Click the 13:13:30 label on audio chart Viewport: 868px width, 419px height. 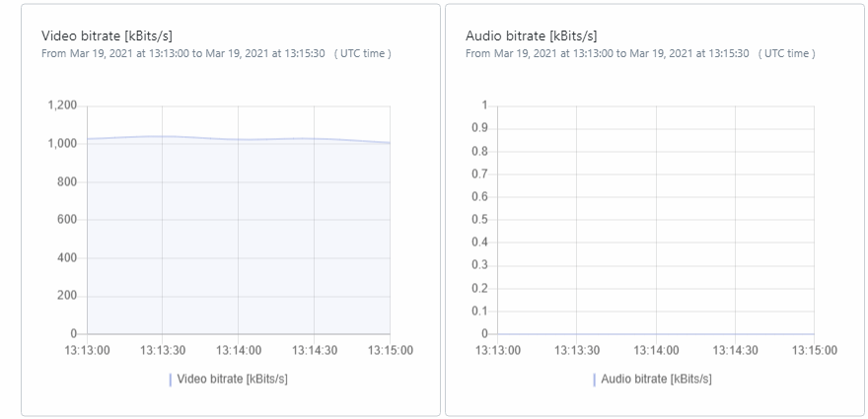(x=577, y=350)
